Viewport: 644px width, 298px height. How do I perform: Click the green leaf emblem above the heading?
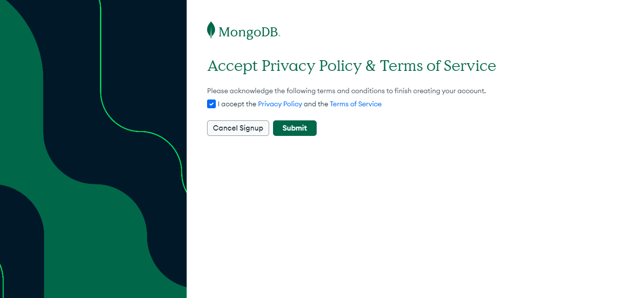point(210,30)
